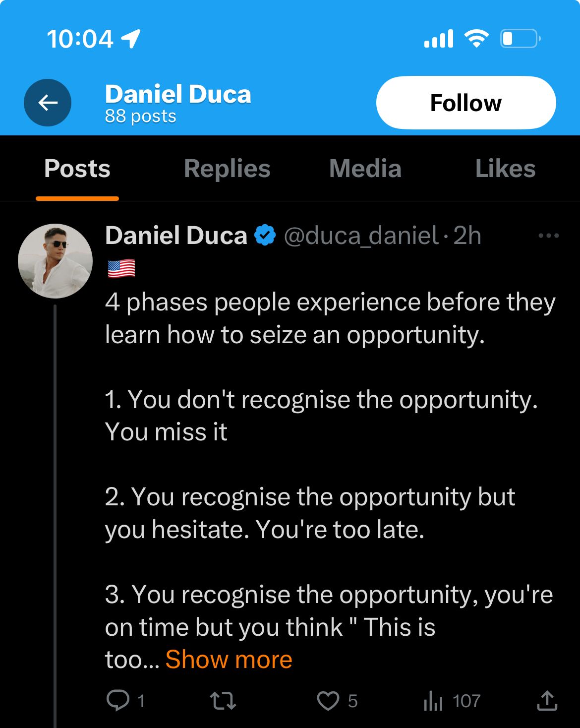Tap the Wi-Fi status icon
The image size is (580, 728).
click(476, 38)
